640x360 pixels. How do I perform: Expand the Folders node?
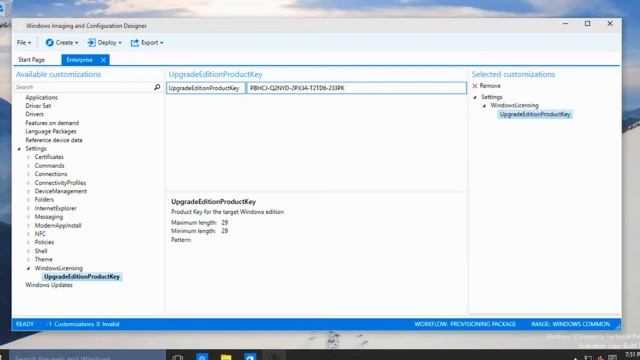coord(28,200)
